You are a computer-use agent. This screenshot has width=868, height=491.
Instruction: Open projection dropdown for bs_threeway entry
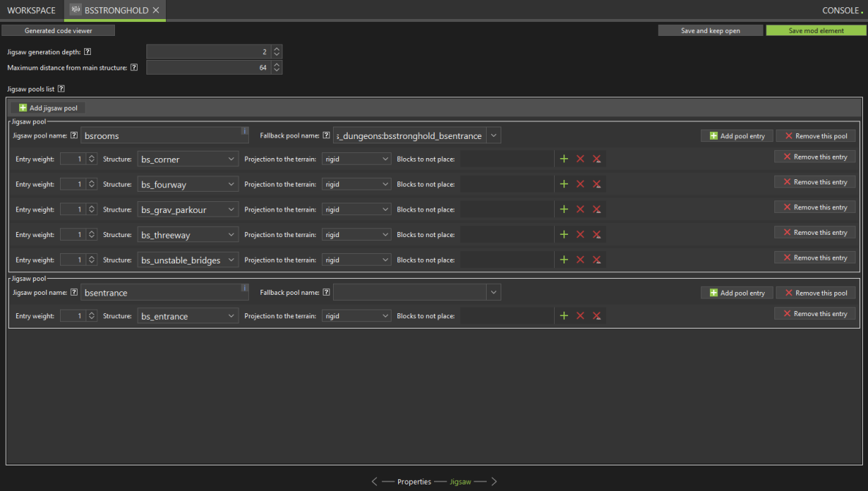click(356, 235)
